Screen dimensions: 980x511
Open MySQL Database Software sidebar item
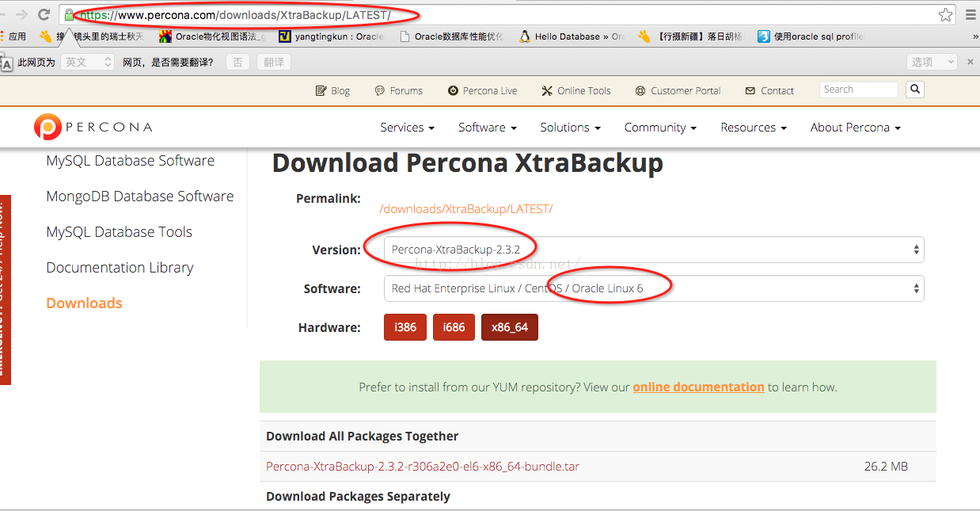[130, 161]
